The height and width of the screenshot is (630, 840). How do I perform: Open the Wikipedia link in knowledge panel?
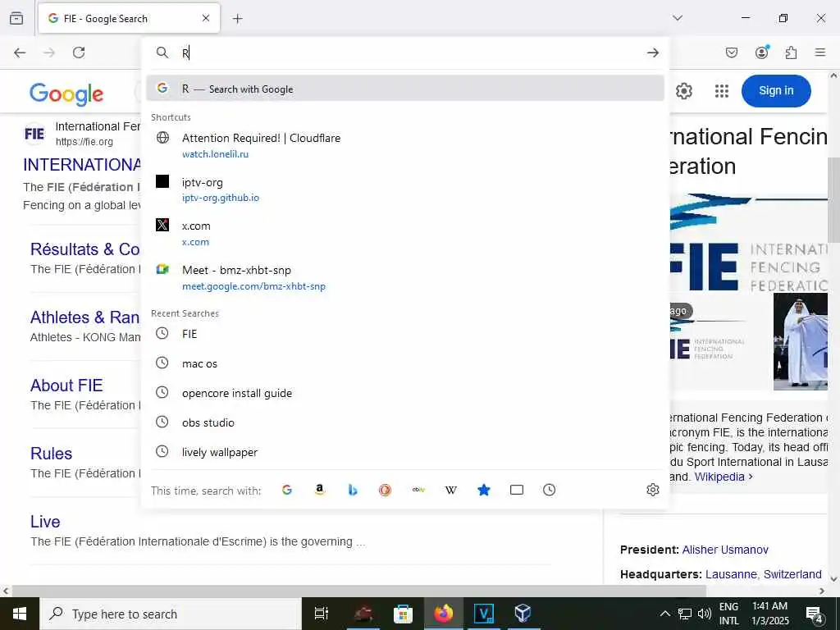point(724,477)
